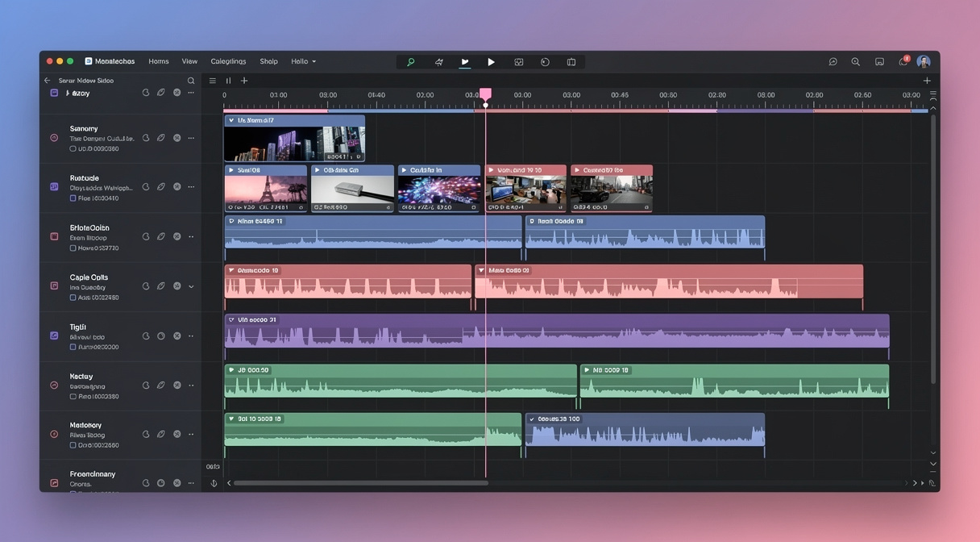
Task: Click the microphone icon at the timeline bottom
Action: coord(214,483)
